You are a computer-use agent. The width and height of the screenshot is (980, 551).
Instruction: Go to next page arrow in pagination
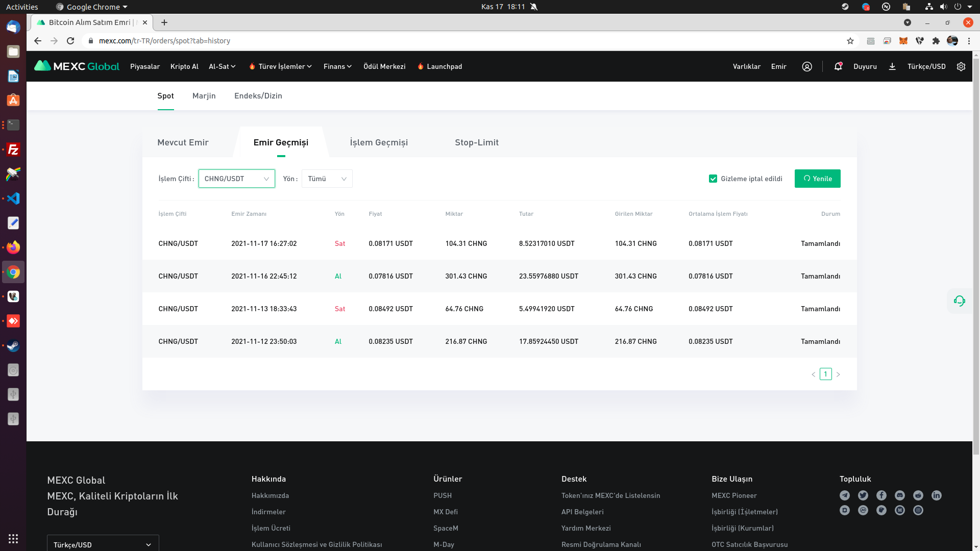coord(838,374)
